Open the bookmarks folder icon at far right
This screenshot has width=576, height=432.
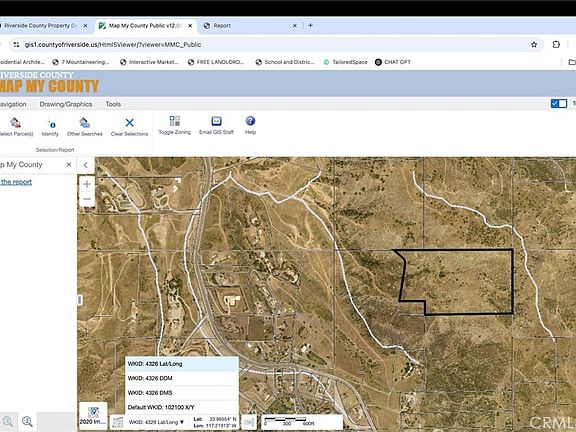572,62
